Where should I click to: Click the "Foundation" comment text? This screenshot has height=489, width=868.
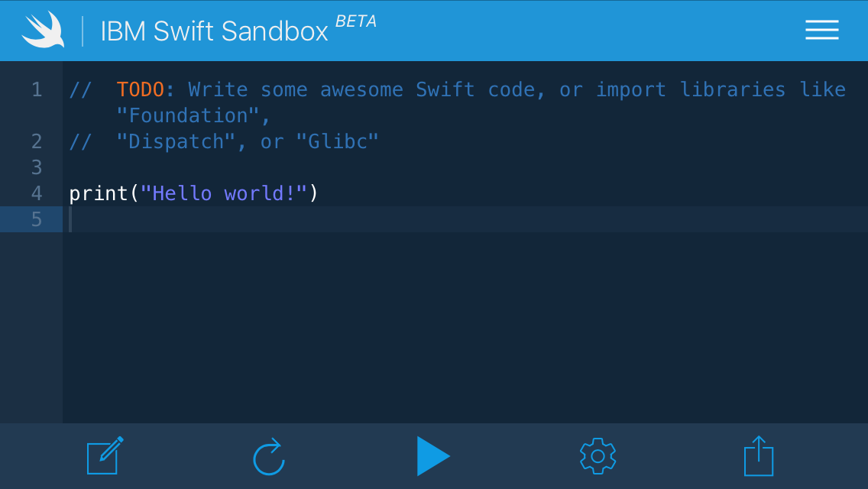click(x=188, y=115)
